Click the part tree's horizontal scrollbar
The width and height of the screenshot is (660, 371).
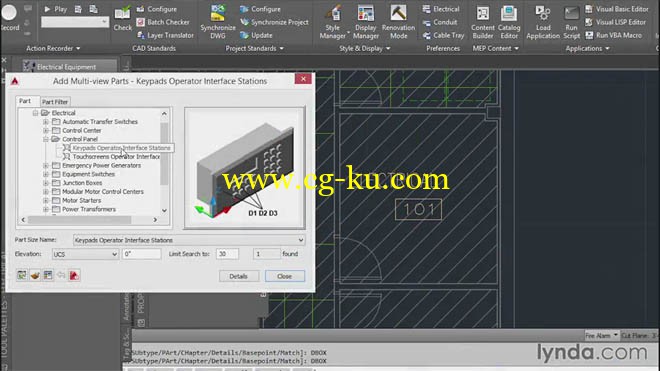89,220
